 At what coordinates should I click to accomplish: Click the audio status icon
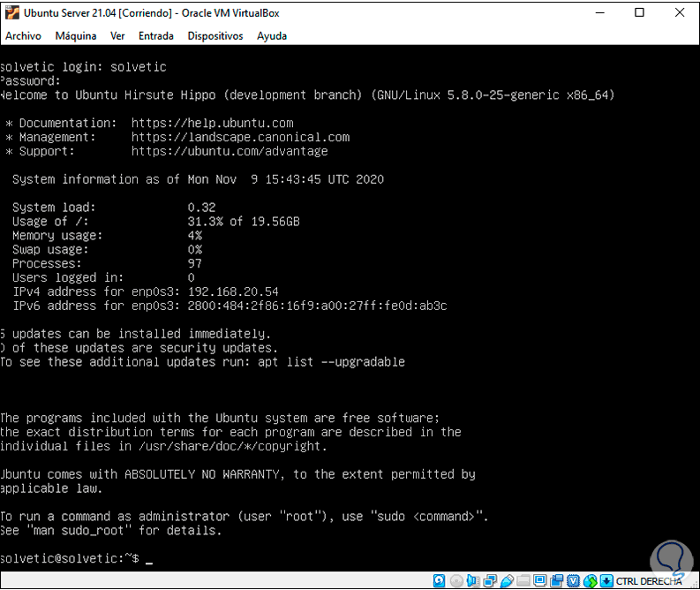pos(473,580)
